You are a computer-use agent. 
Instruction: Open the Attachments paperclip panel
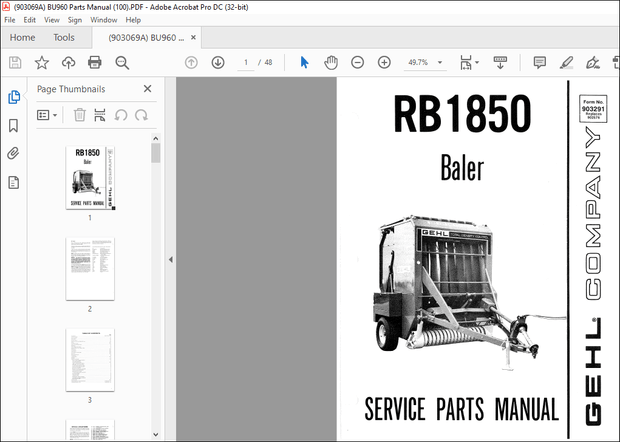pyautogui.click(x=14, y=153)
